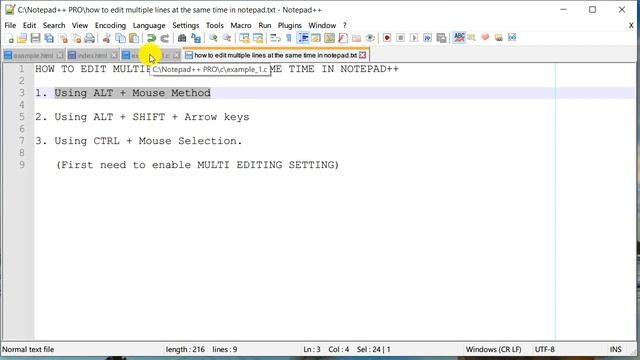This screenshot has height=360, width=640.
Task: Open the Settings menu
Action: (186, 25)
